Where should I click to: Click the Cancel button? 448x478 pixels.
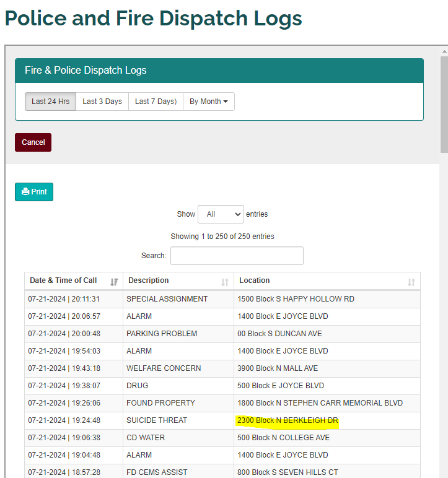click(x=33, y=142)
